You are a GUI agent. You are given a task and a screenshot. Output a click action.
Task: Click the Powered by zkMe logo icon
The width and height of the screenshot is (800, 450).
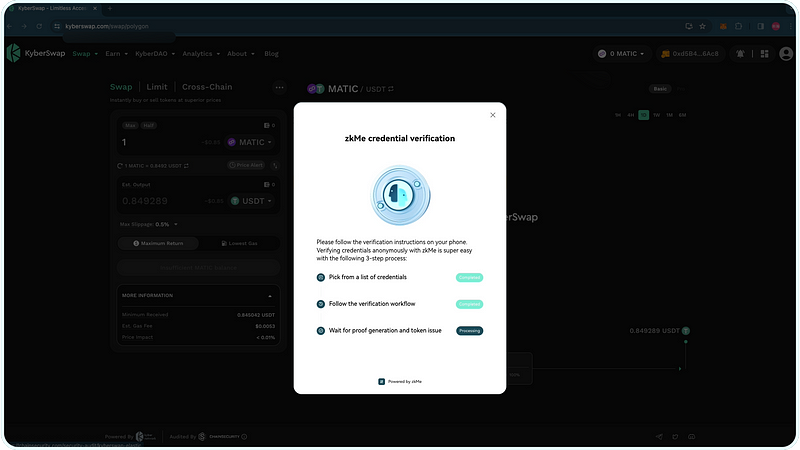click(381, 381)
